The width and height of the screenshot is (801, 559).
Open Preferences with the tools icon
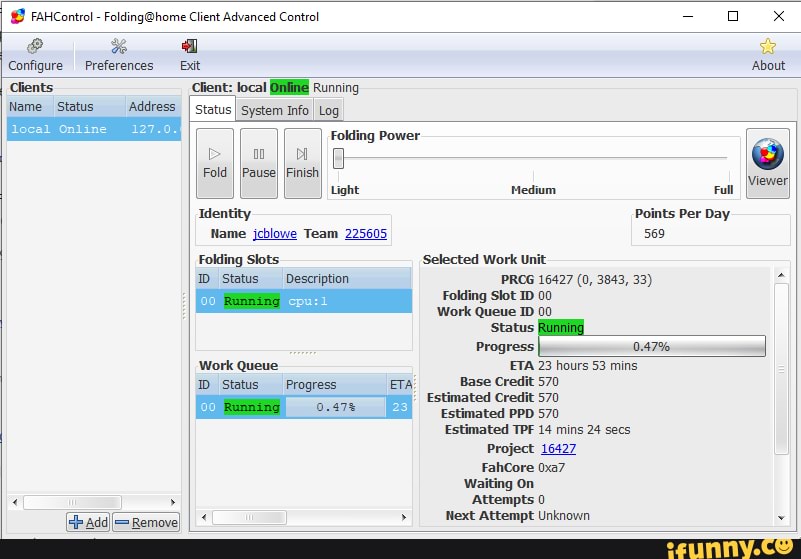coord(119,55)
